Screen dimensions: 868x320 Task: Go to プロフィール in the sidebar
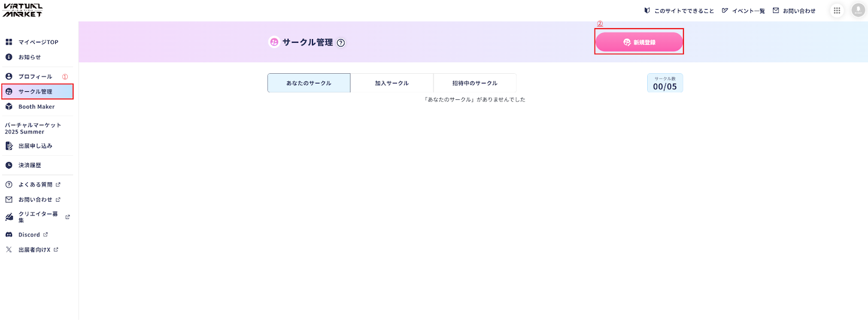[x=35, y=76]
